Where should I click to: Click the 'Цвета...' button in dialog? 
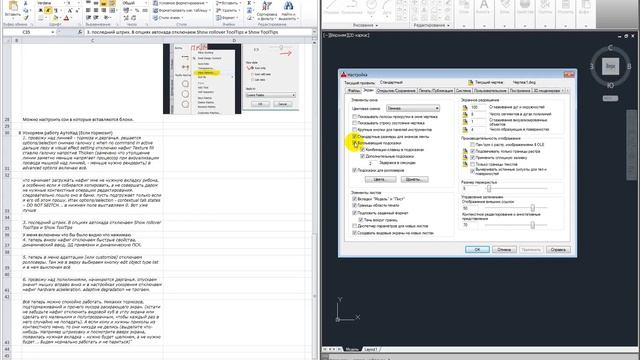point(380,179)
